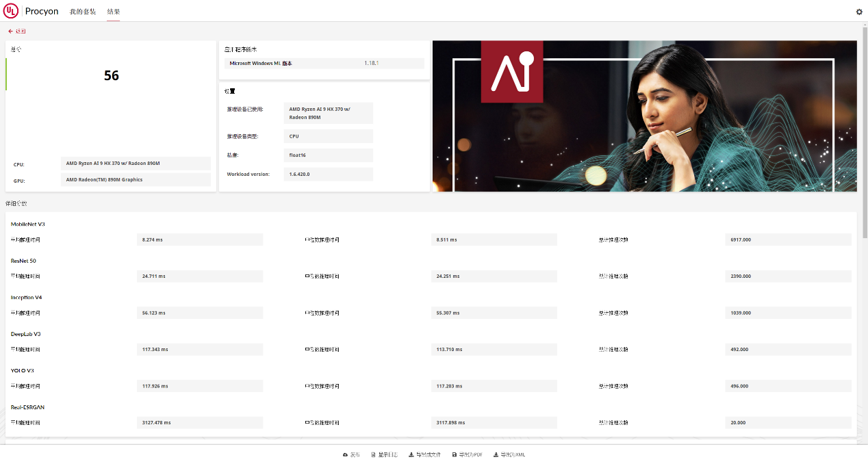This screenshot has height=464, width=868.
Task: Click ResNet 50 inference count 2390.000
Action: [x=787, y=276]
